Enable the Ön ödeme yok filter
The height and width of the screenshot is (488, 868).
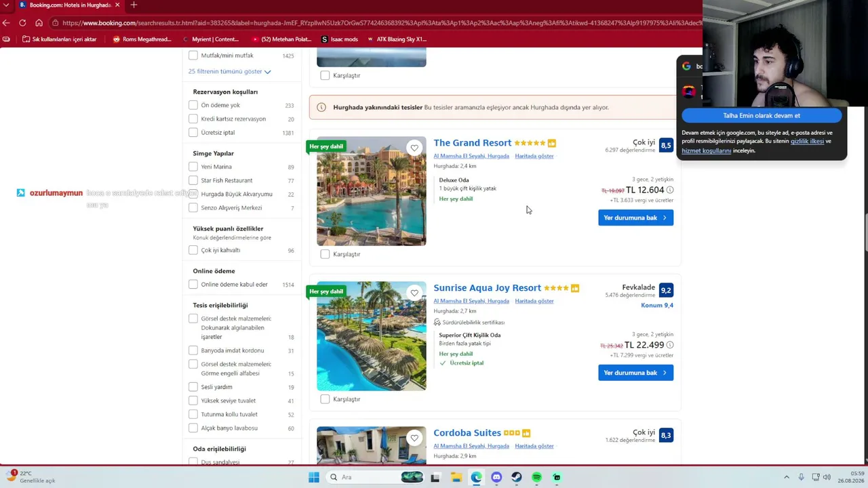(193, 105)
